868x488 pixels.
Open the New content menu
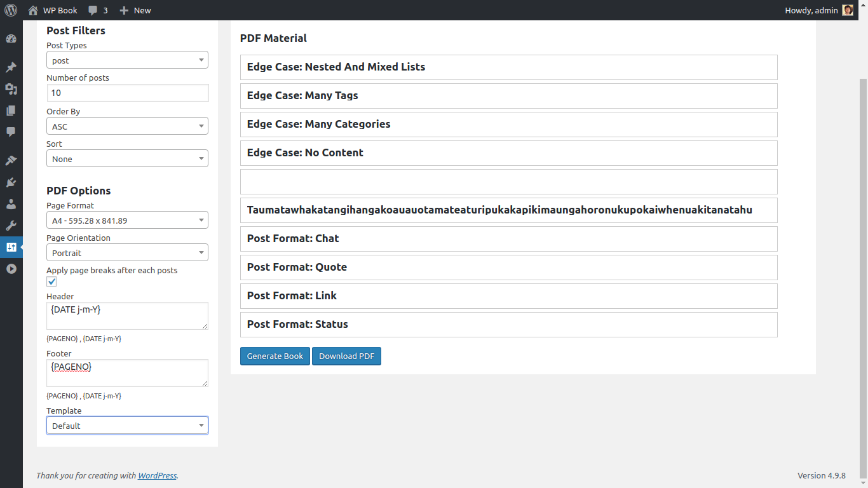point(135,10)
